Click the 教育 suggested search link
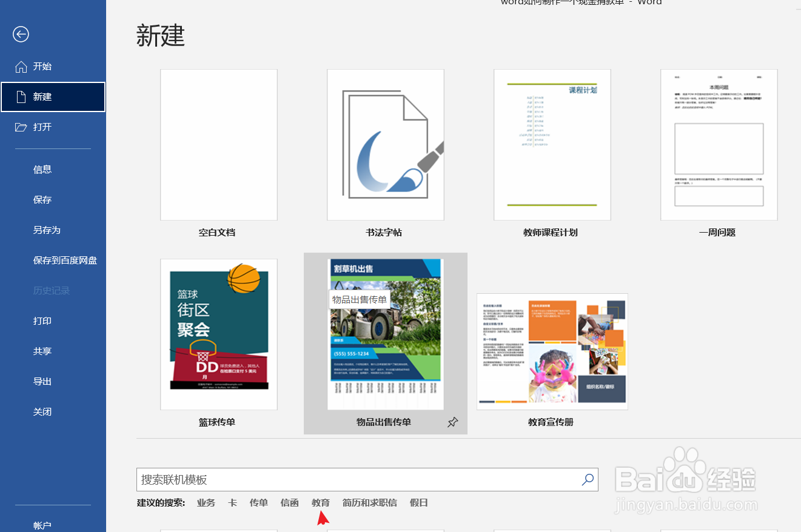Image resolution: width=801 pixels, height=532 pixels. click(x=320, y=502)
